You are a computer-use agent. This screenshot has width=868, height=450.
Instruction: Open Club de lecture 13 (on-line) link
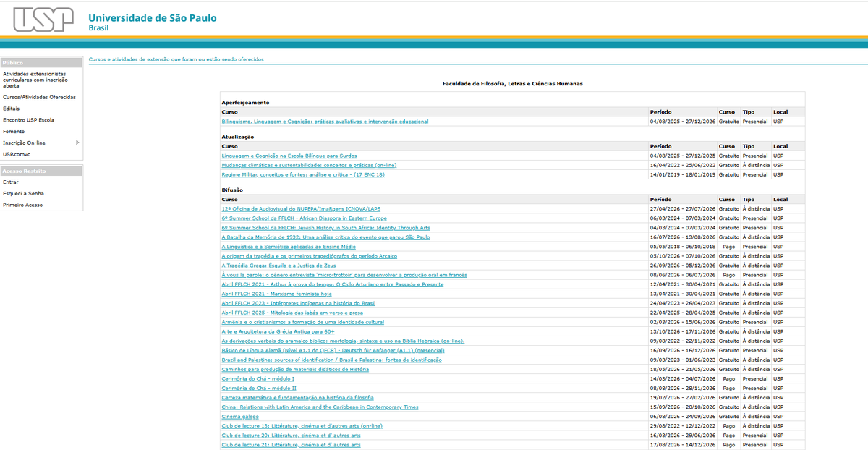click(302, 425)
